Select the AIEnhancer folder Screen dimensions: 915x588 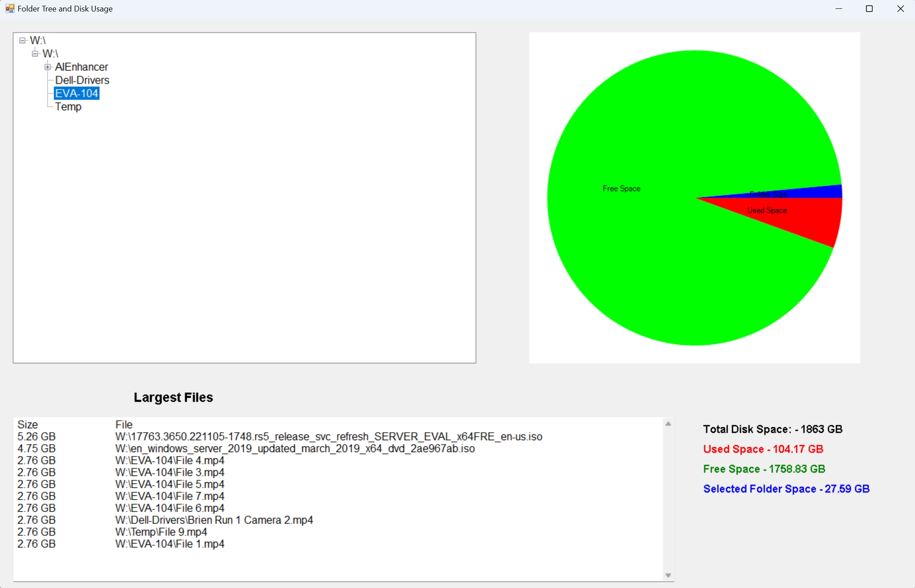(x=82, y=67)
